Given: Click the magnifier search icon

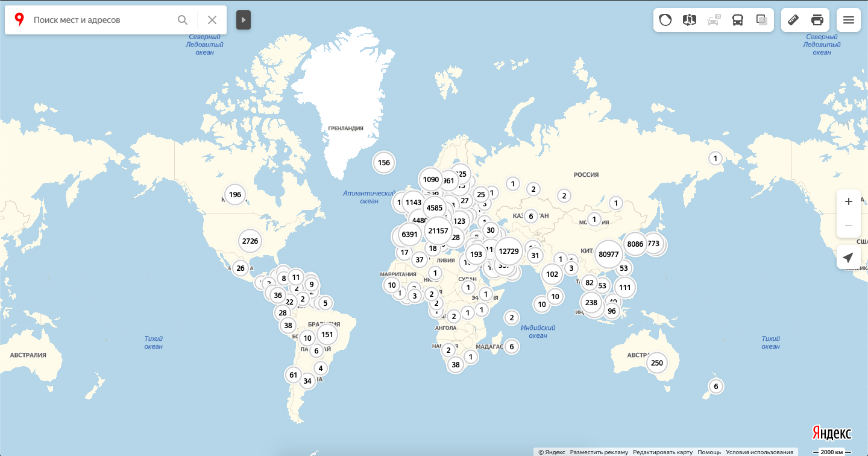Looking at the screenshot, I should pyautogui.click(x=183, y=20).
